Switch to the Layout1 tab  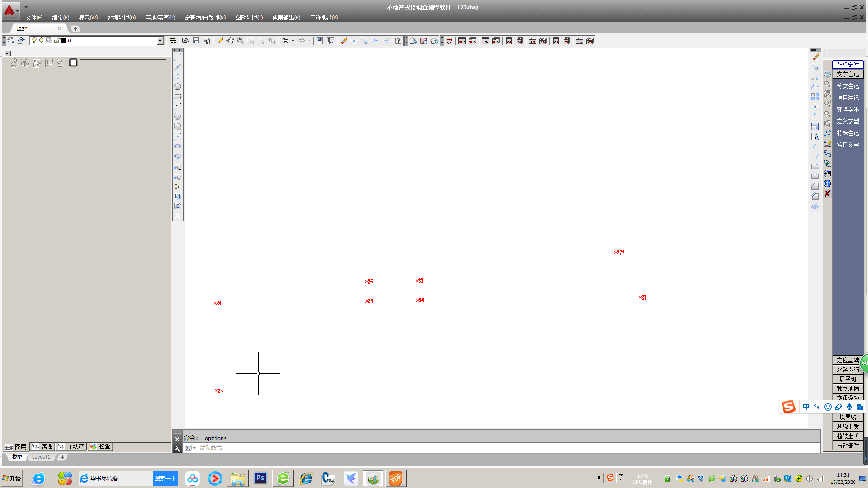(41, 457)
